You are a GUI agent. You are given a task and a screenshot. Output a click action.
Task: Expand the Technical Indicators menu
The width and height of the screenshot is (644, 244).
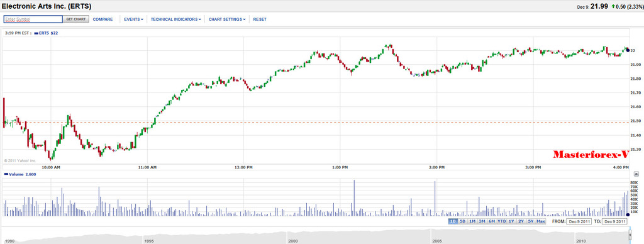(176, 19)
